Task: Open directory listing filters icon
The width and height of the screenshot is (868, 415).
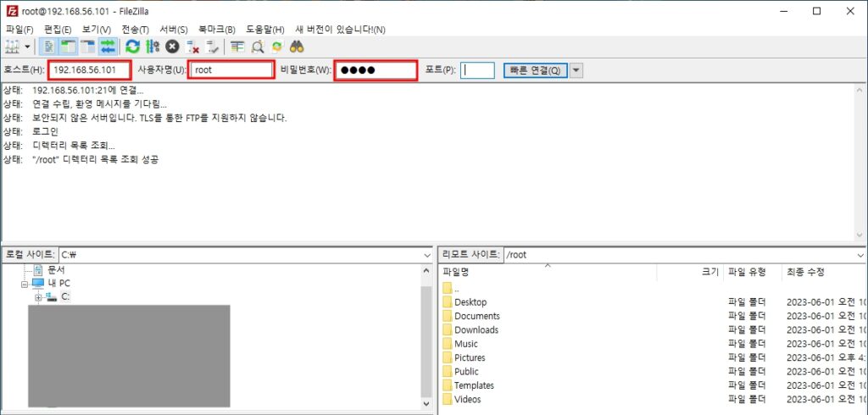Action: click(237, 47)
